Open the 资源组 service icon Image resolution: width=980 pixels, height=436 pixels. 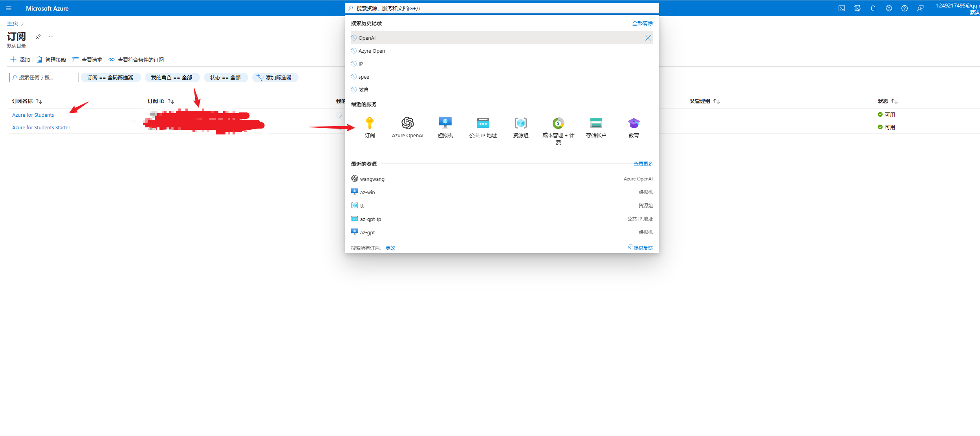520,123
